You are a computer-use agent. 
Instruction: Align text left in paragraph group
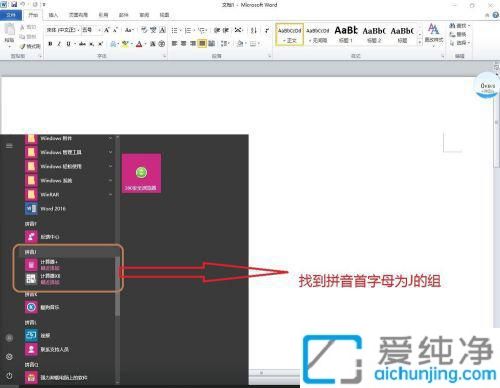[x=174, y=44]
